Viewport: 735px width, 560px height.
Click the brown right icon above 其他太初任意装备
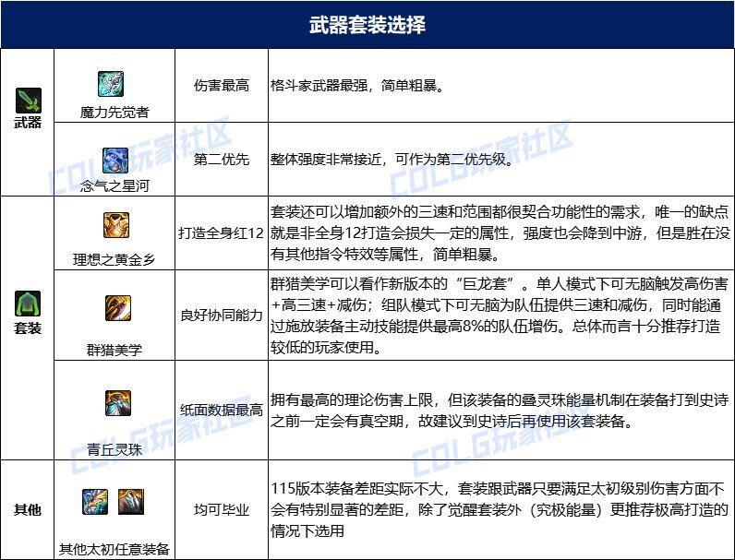tap(131, 502)
